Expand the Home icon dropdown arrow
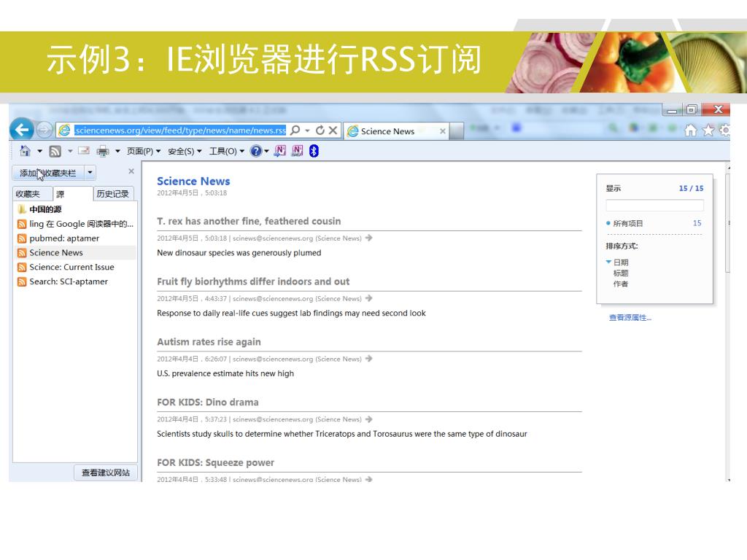747x560 pixels. tap(39, 152)
